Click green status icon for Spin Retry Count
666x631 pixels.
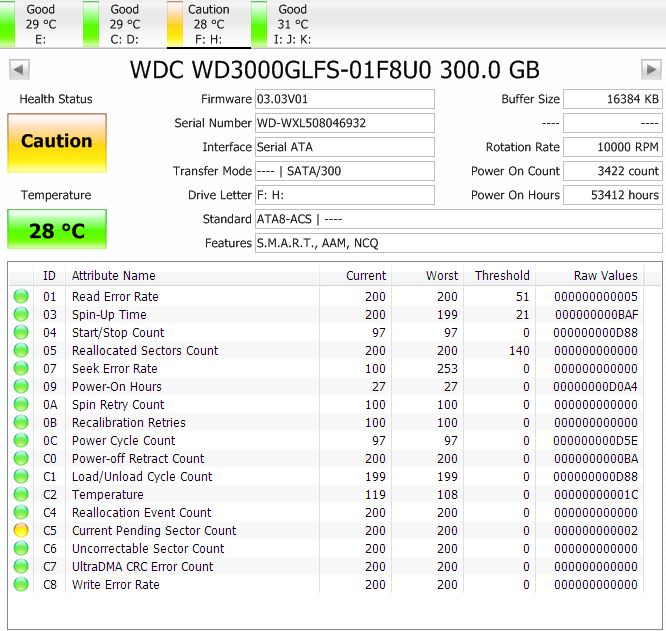tap(21, 404)
